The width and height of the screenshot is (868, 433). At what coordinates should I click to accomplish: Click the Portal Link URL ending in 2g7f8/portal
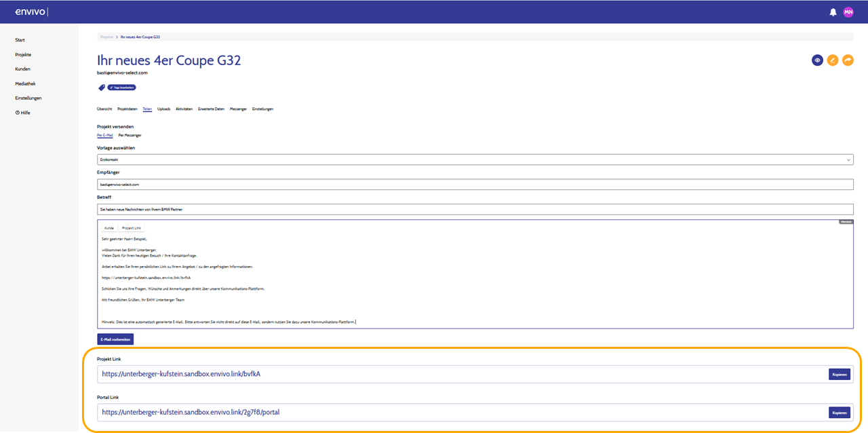[191, 412]
